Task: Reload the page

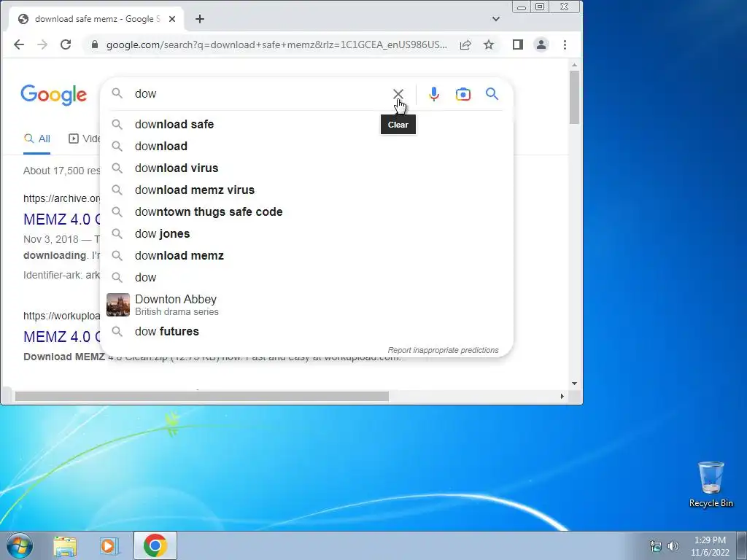Action: tap(66, 44)
